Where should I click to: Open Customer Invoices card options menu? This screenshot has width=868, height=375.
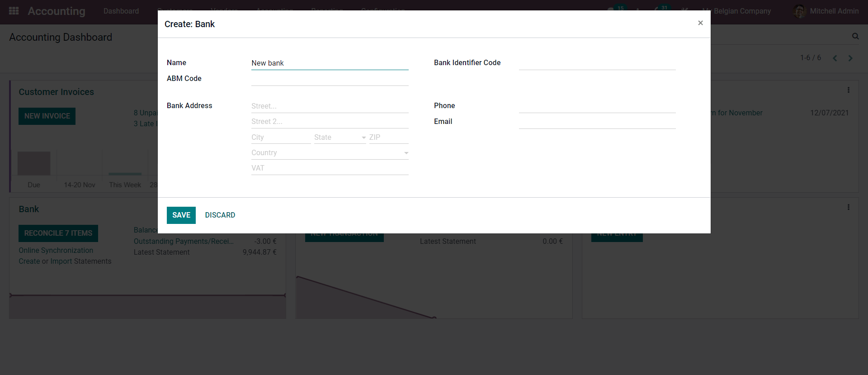click(x=848, y=90)
